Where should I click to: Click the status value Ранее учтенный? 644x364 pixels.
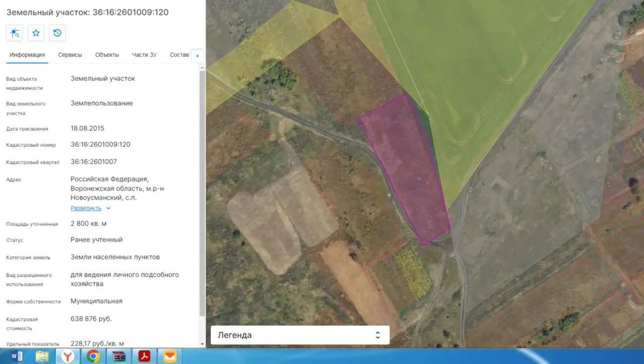pos(97,240)
